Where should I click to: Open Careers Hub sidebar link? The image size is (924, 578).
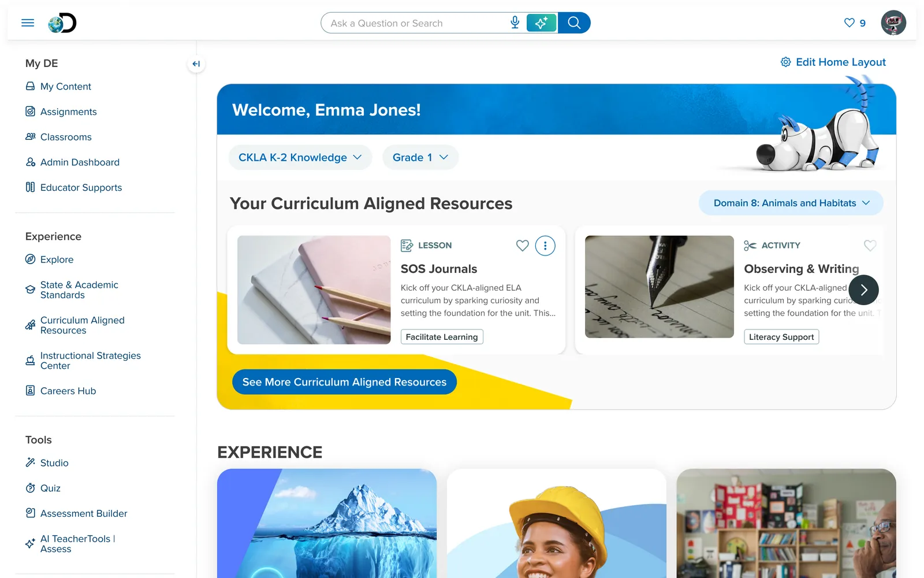[x=68, y=391]
